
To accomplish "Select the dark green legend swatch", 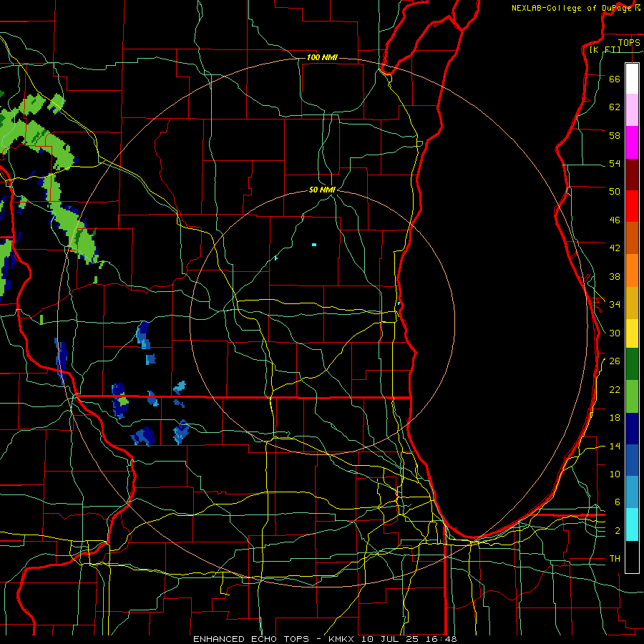I will tap(632, 364).
